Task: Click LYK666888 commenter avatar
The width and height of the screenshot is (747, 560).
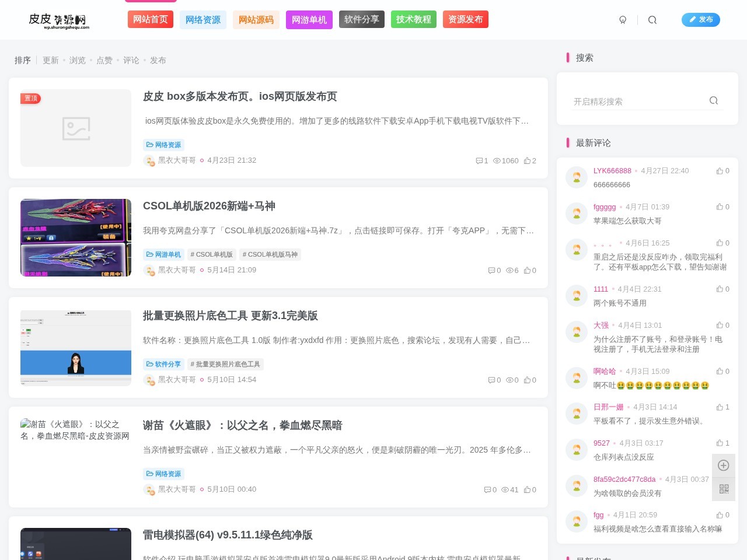Action: pyautogui.click(x=577, y=177)
